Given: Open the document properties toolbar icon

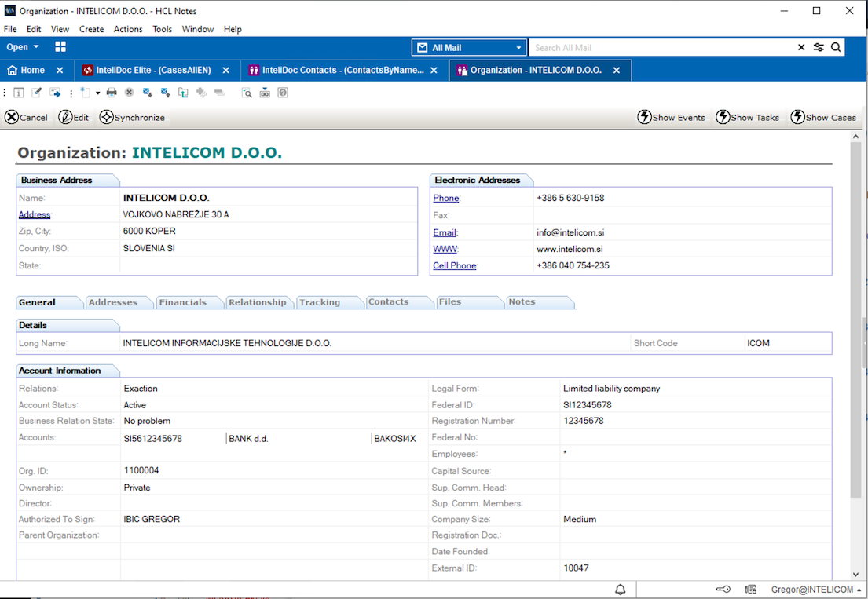Looking at the screenshot, I should pos(18,93).
